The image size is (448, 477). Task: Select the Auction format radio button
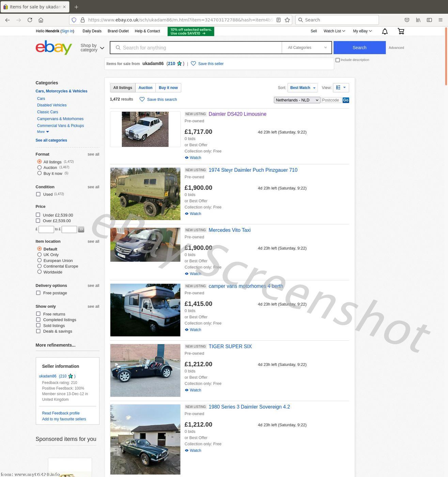coord(40,168)
